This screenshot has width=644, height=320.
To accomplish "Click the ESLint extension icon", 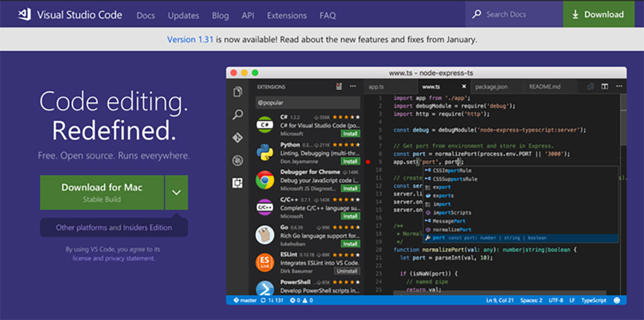I will click(x=265, y=263).
